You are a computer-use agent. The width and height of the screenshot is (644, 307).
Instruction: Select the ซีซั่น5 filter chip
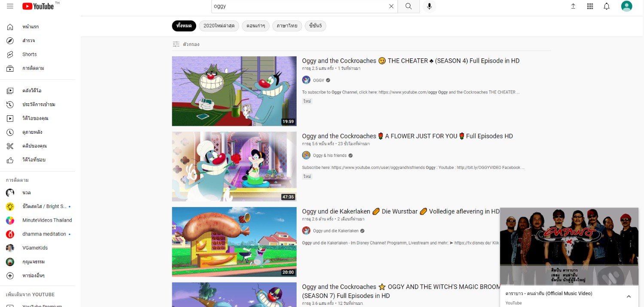point(316,26)
